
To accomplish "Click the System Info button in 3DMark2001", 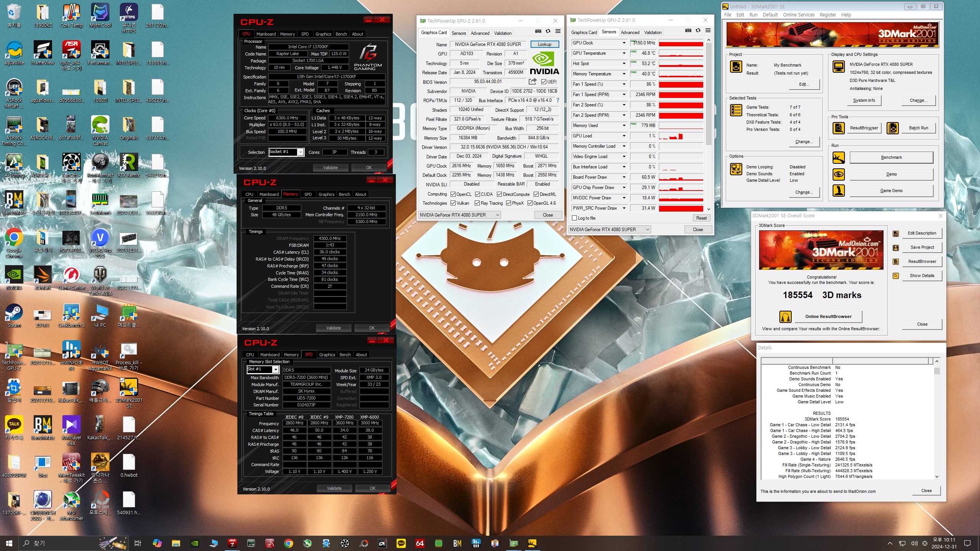I will point(864,100).
